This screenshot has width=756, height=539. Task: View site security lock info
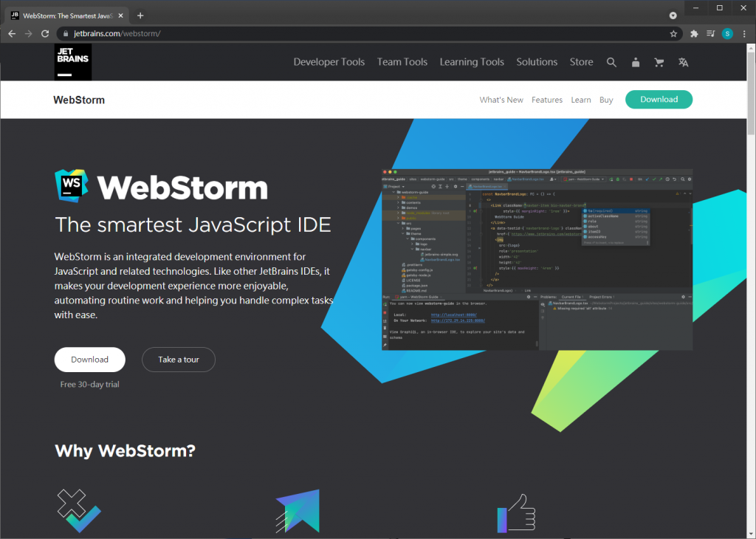[66, 34]
